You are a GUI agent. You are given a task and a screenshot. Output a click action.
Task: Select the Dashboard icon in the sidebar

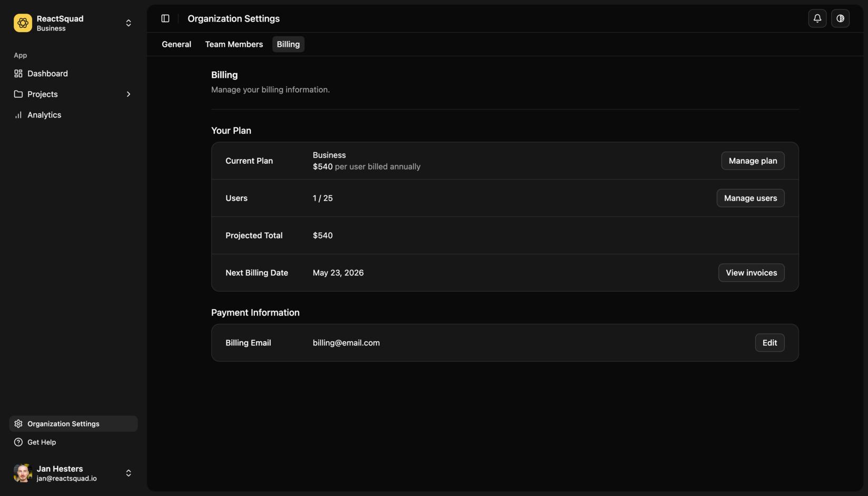[x=18, y=73]
